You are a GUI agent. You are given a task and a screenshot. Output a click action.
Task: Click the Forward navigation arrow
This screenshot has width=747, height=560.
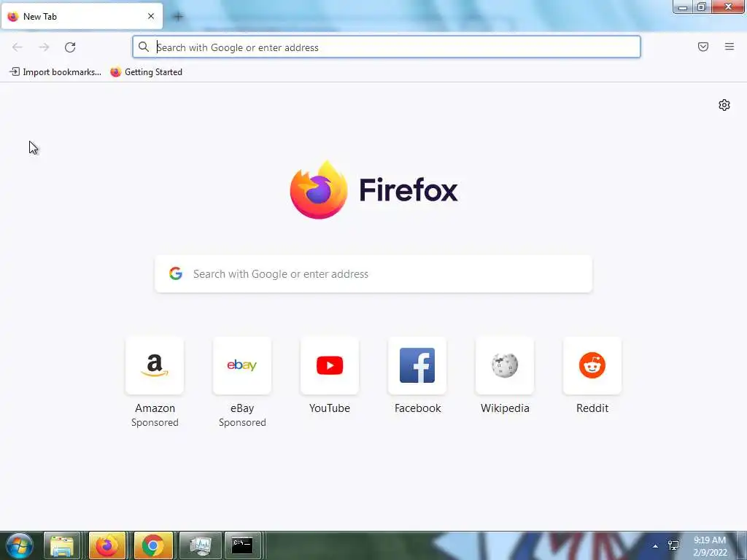click(x=44, y=47)
